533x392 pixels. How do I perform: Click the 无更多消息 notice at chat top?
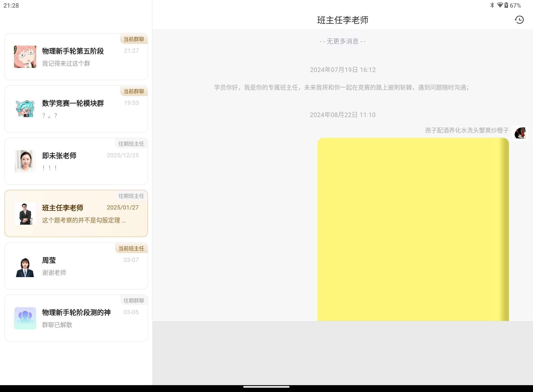(x=342, y=41)
